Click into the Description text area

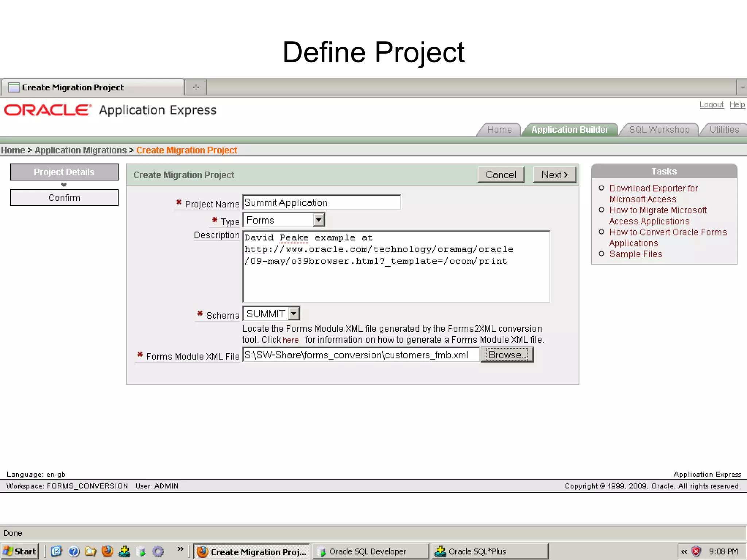point(396,267)
